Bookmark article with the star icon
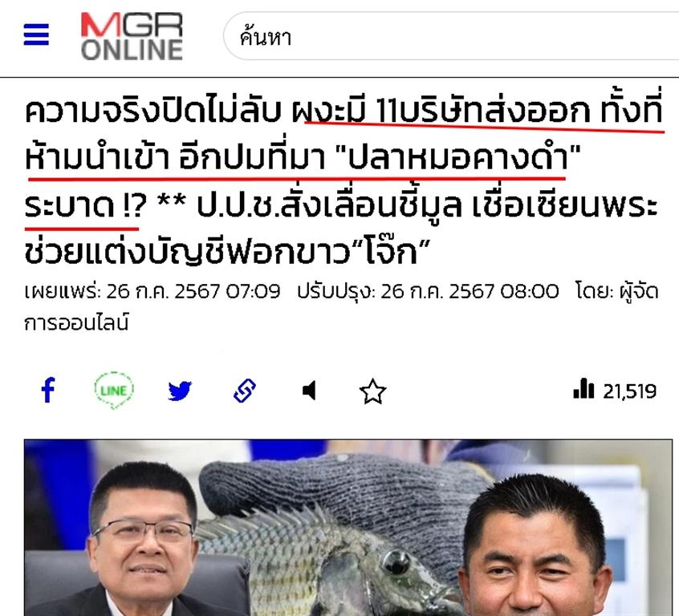 [x=373, y=391]
